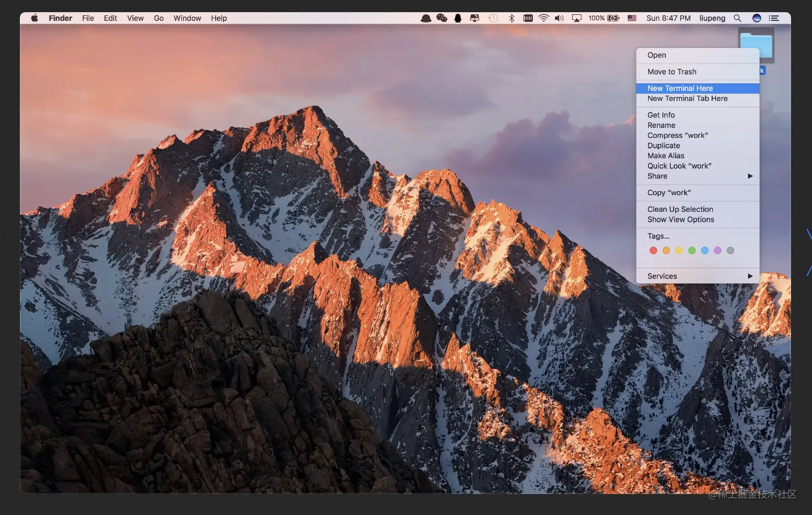This screenshot has width=812, height=515.
Task: Open the Edit menu
Action: (110, 18)
